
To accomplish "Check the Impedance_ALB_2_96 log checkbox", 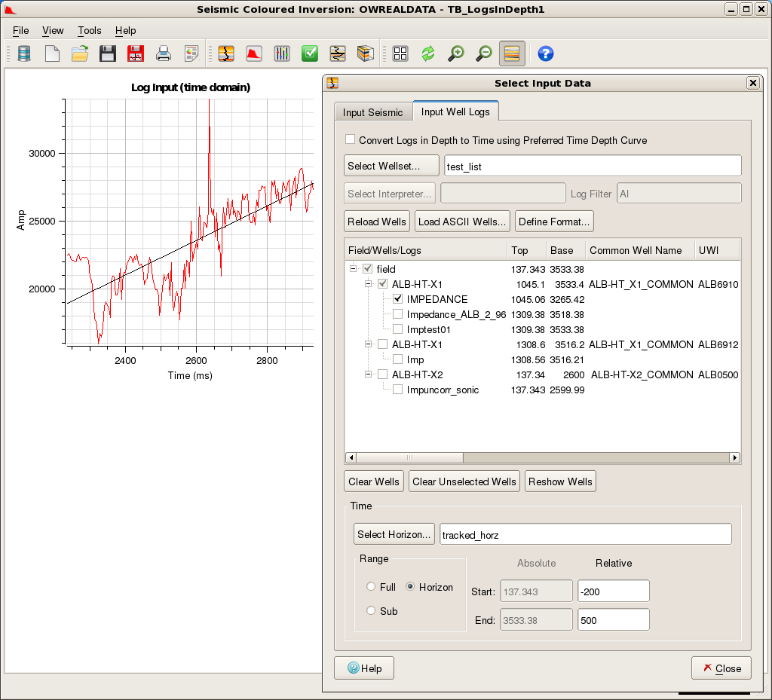I will click(x=398, y=314).
